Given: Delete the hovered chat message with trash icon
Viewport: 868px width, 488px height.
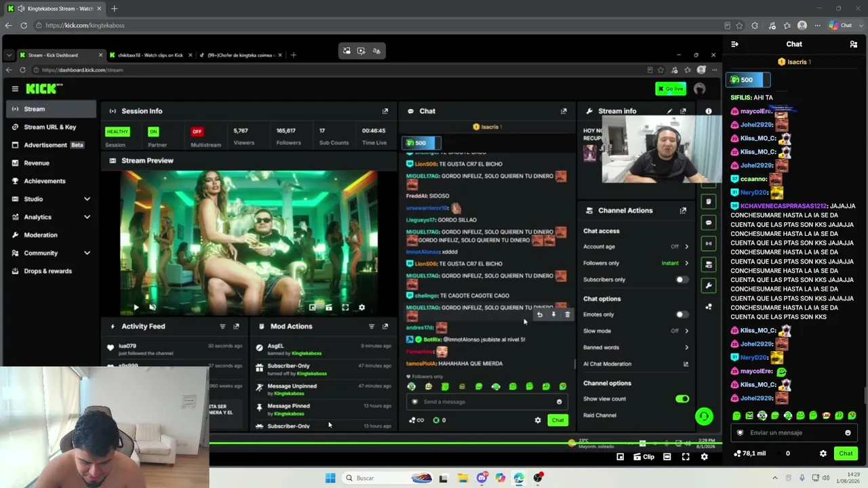Looking at the screenshot, I should pos(568,314).
